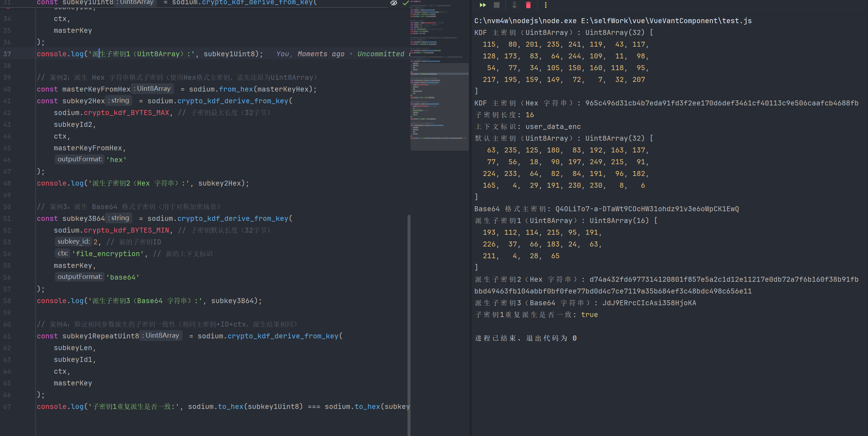Viewport: 868px width, 436px height.
Task: Click the 'You, Moments ago' git blame annotation
Action: tap(310, 54)
